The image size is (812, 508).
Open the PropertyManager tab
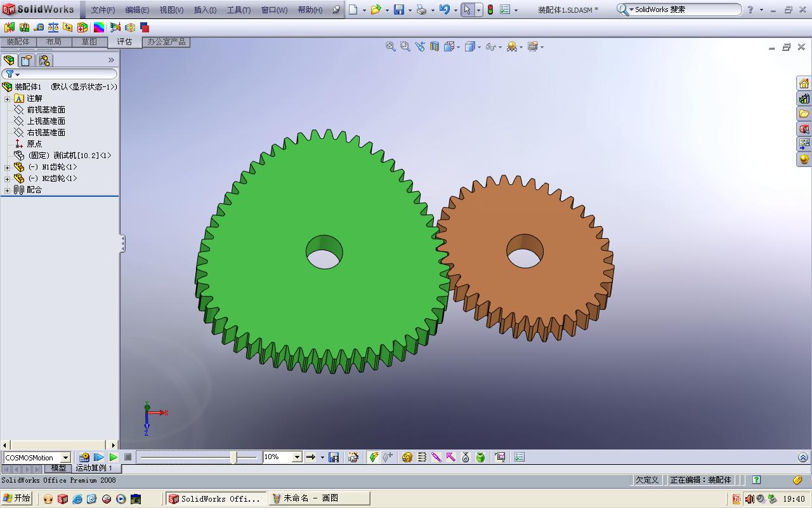coord(26,60)
